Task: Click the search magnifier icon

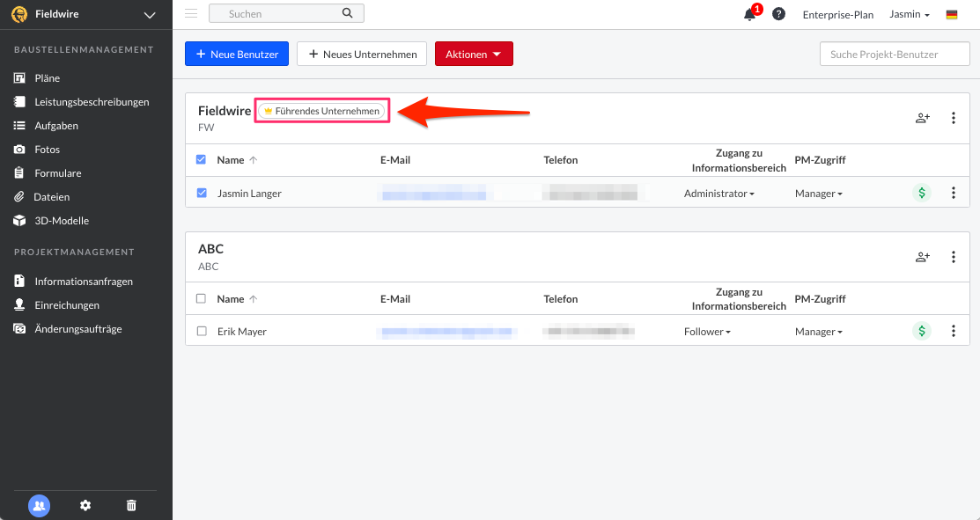Action: click(348, 13)
